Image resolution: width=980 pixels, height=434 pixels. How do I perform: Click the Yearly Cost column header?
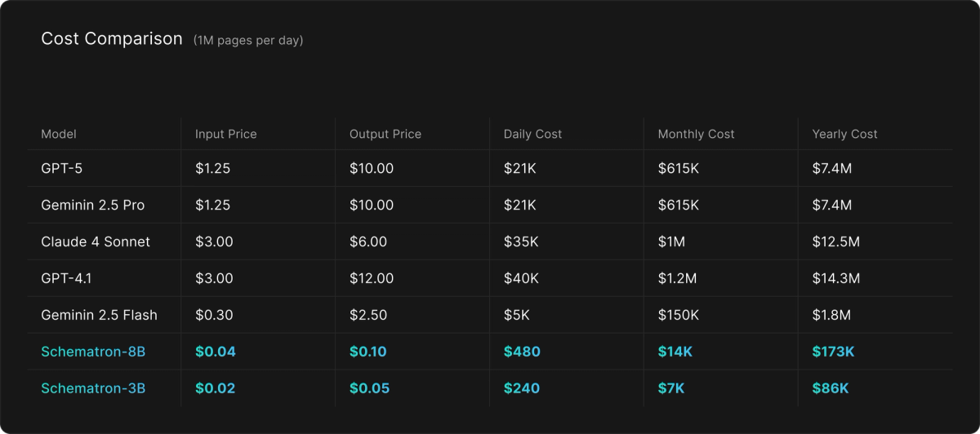pyautogui.click(x=844, y=134)
